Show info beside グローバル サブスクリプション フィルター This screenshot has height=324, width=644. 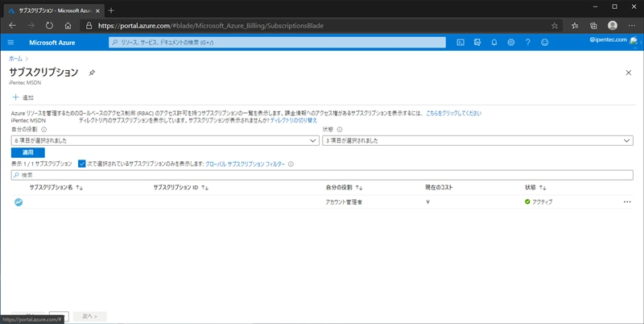[x=291, y=164]
